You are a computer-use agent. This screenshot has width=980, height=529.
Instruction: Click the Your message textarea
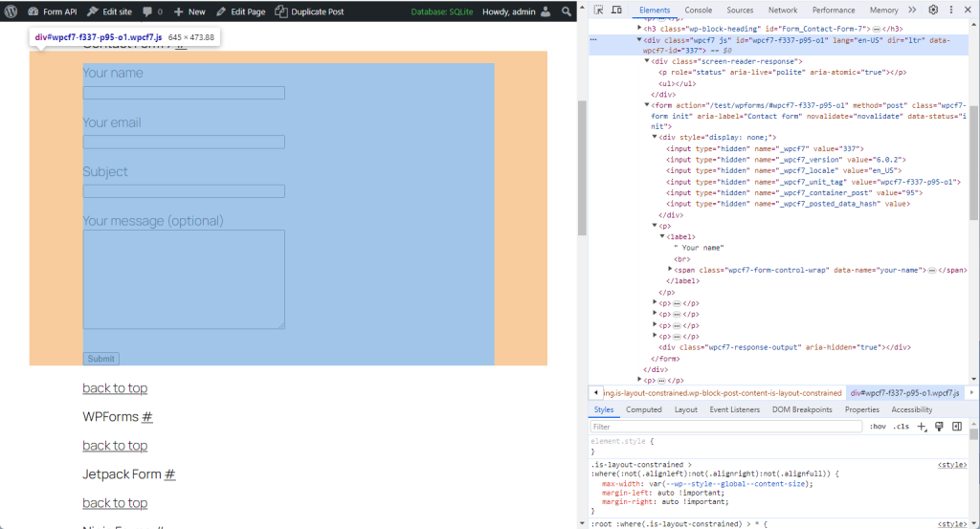click(x=184, y=278)
